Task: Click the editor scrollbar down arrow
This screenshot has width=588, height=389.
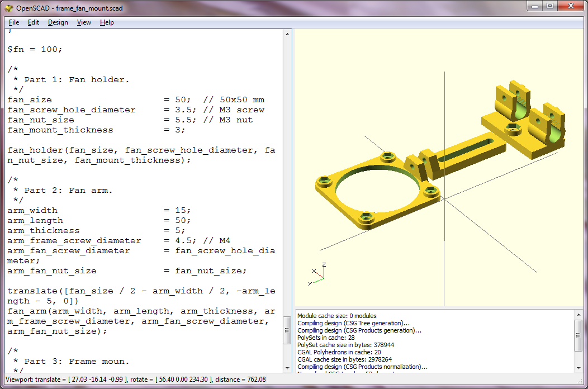Action: click(x=287, y=368)
